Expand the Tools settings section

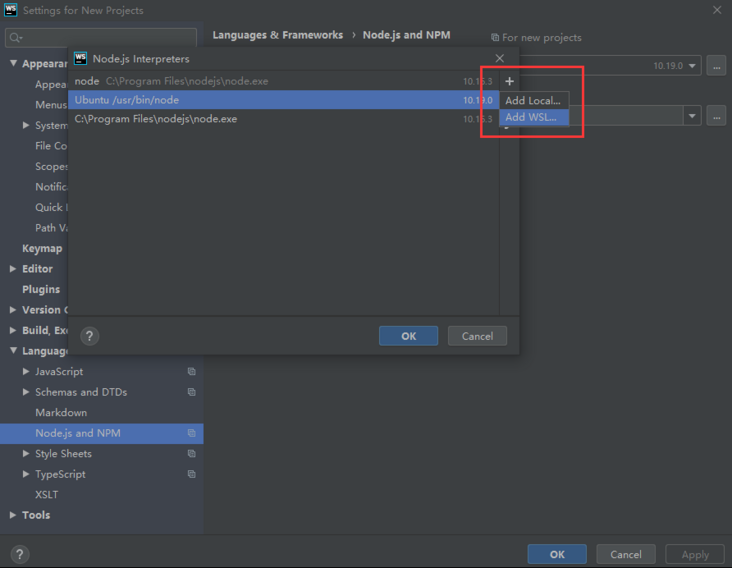pos(13,516)
